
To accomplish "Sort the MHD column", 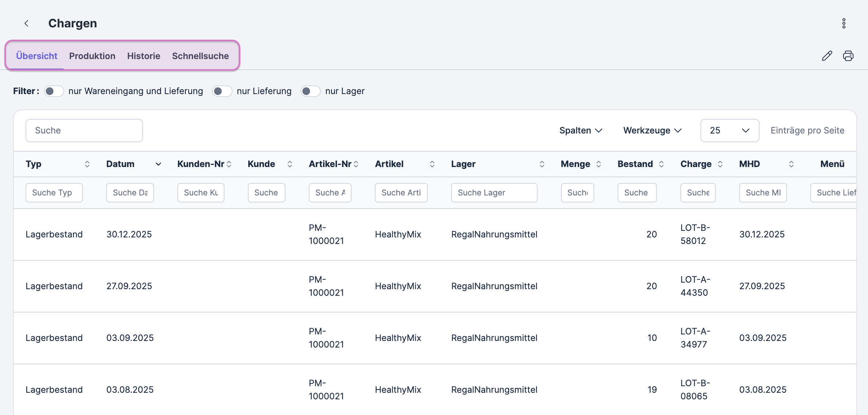I will pos(791,164).
